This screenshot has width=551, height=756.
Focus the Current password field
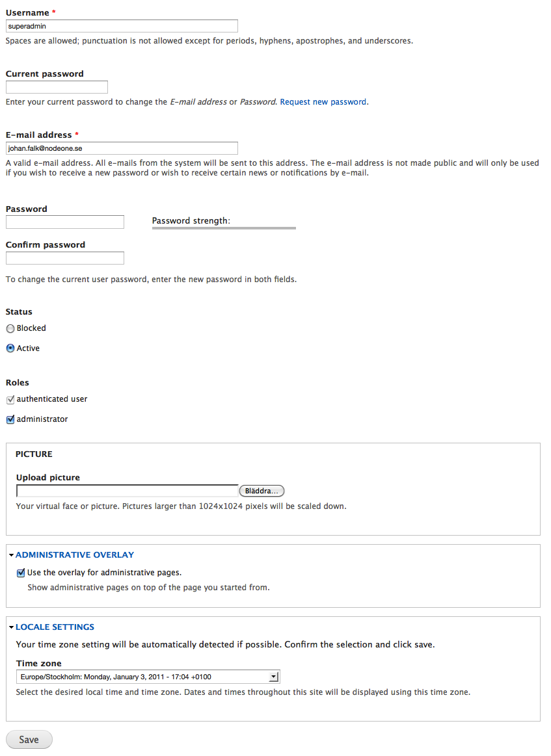(x=57, y=87)
